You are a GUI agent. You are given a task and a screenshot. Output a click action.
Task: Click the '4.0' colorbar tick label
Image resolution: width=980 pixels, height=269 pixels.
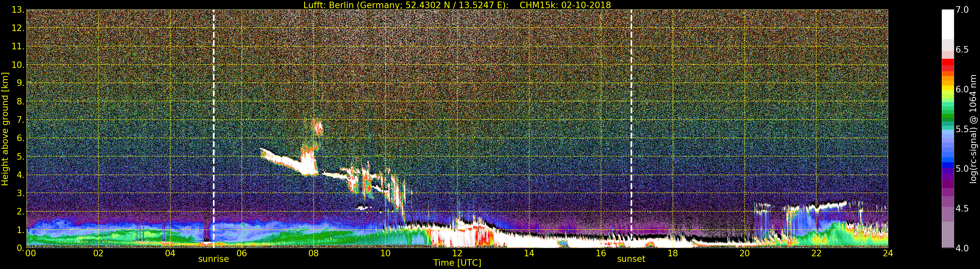point(962,248)
